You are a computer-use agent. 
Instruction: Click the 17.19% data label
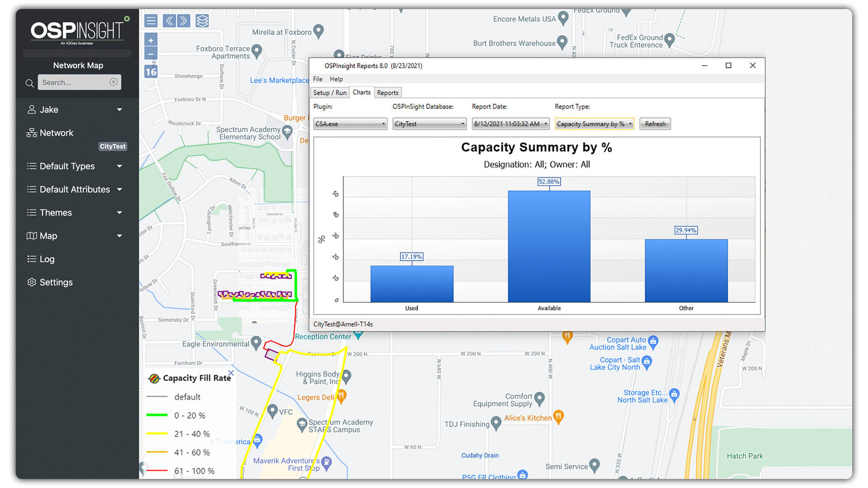click(x=411, y=257)
